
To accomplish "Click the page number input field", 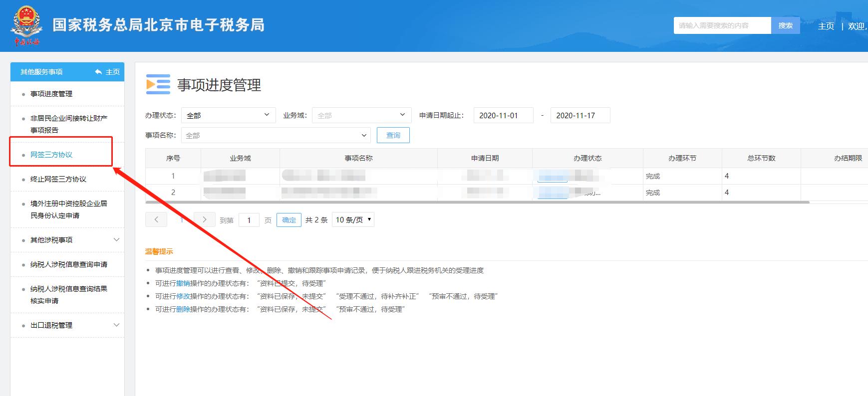I will coord(249,220).
